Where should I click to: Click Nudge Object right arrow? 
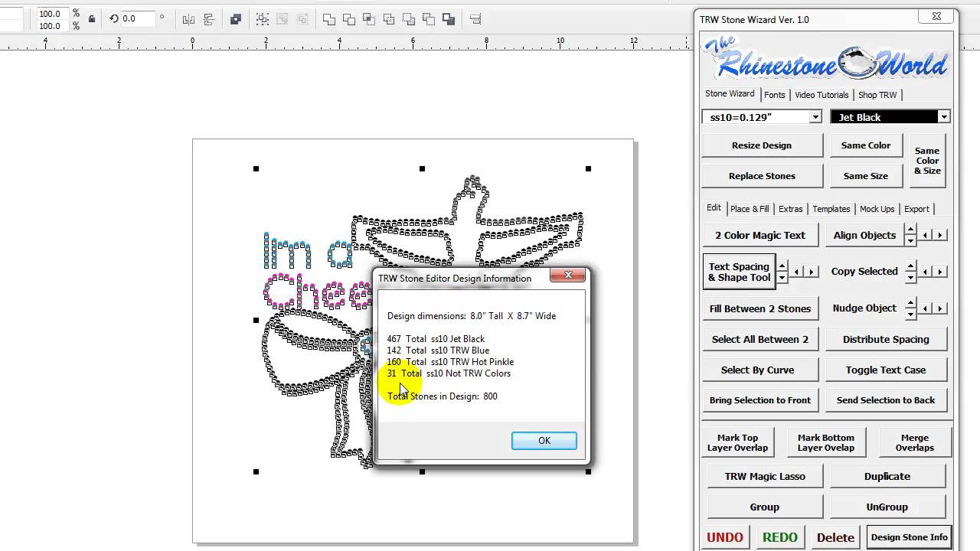coord(940,308)
